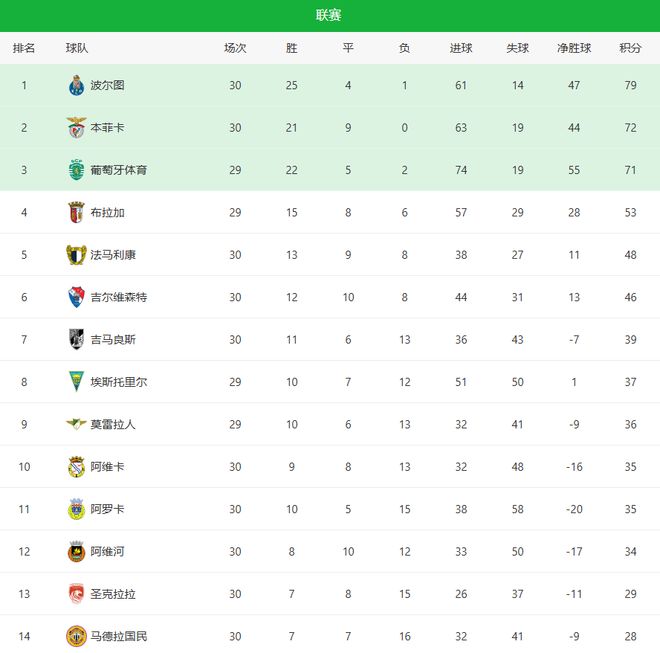The image size is (660, 653).
Task: Click the 莫雷拉人 club crest
Action: pyautogui.click(x=76, y=424)
